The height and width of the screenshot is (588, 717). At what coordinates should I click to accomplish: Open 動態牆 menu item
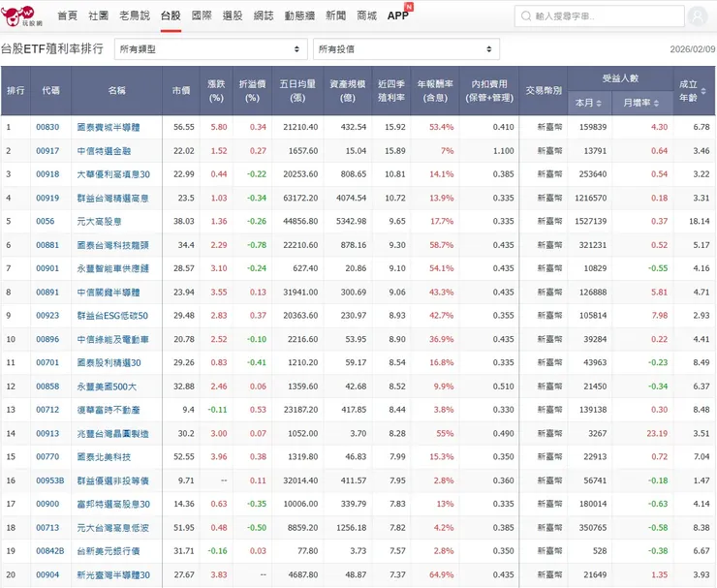point(299,16)
